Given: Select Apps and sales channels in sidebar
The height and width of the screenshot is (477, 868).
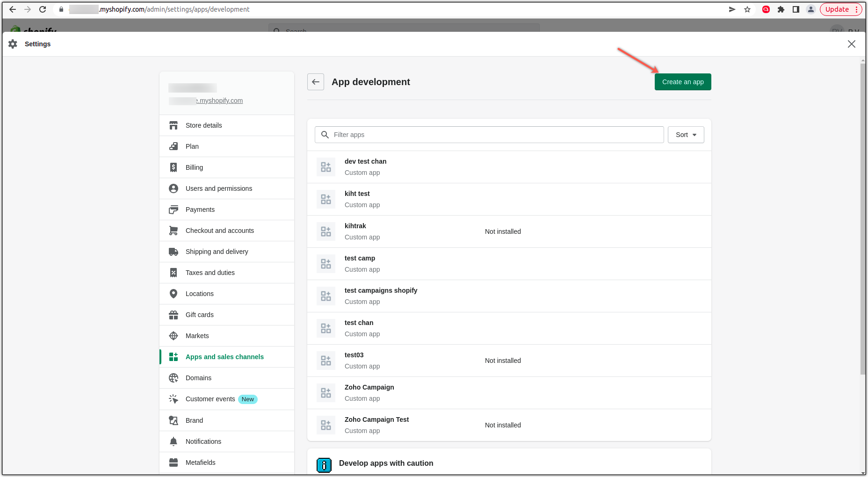Looking at the screenshot, I should 224,356.
